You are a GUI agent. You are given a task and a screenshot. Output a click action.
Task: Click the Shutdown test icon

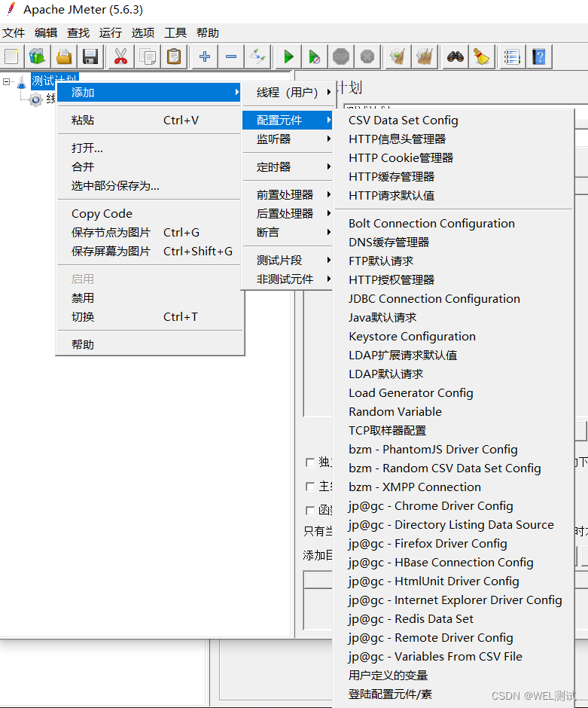(x=367, y=56)
